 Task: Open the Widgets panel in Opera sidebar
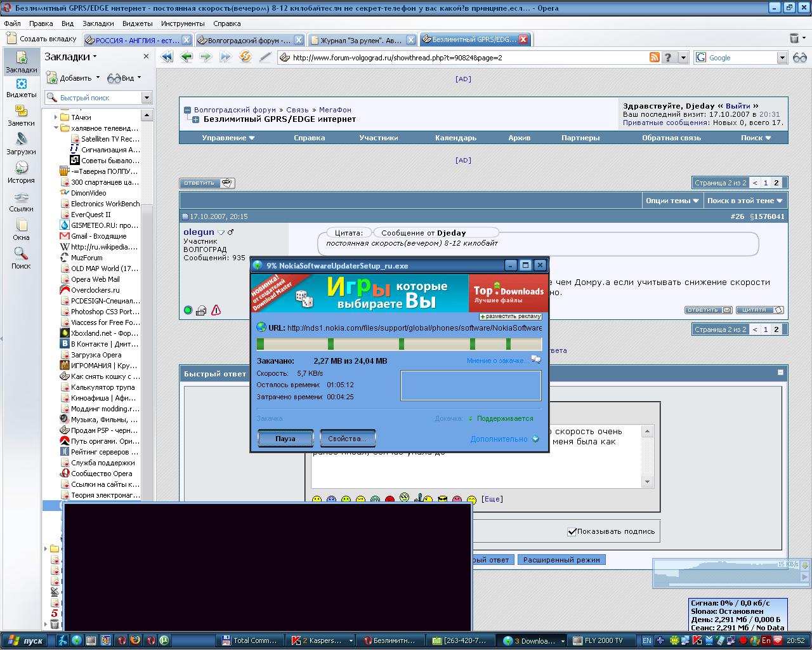click(21, 88)
